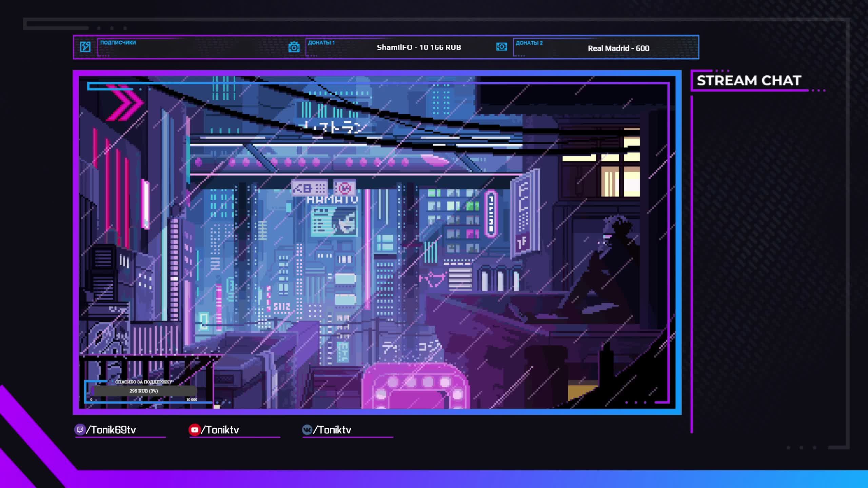Image resolution: width=868 pixels, height=488 pixels.
Task: Select the Донаты 2 label
Action: tap(529, 43)
